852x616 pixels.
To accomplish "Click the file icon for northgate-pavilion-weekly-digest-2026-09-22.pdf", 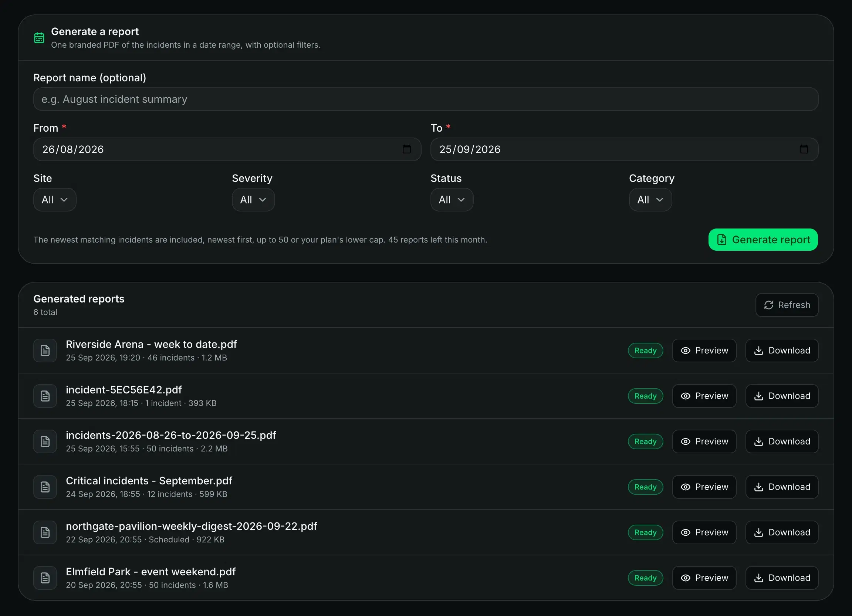I will point(45,532).
